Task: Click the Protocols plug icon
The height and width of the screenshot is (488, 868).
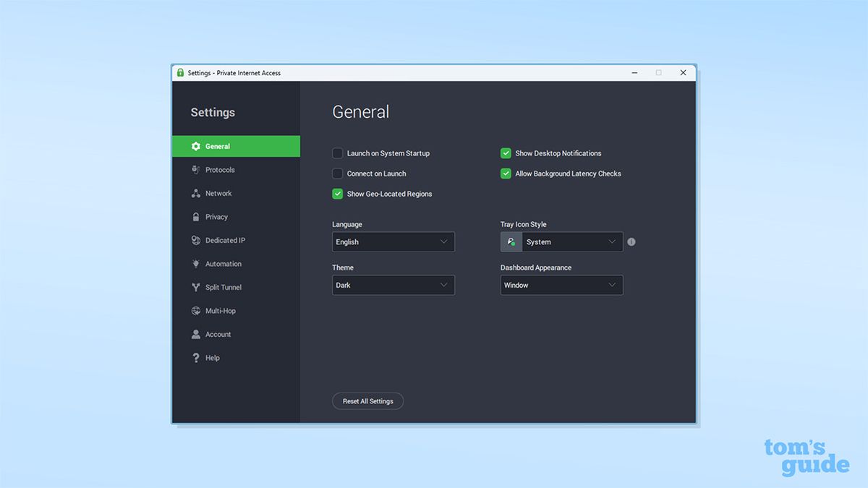Action: [x=196, y=170]
